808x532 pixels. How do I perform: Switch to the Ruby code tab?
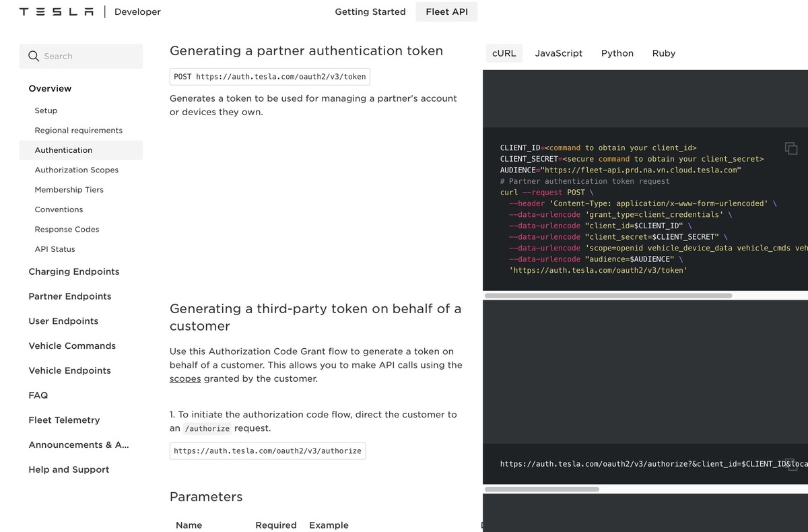(663, 53)
